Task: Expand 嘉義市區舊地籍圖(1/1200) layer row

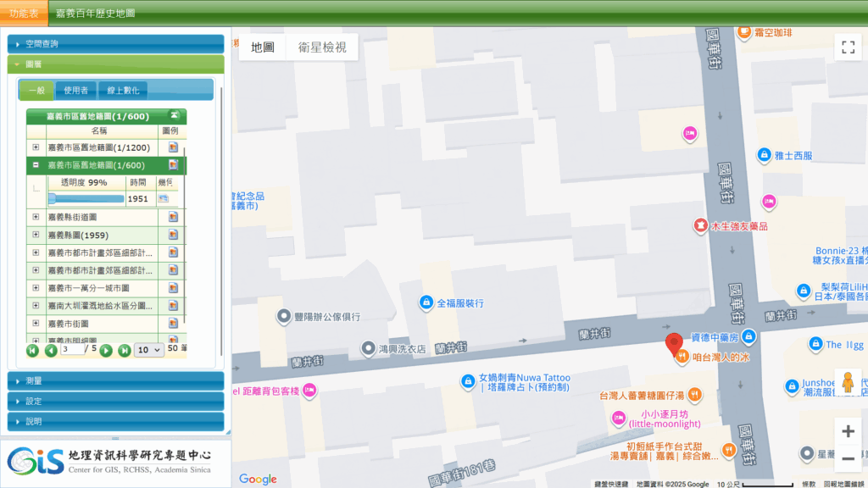Action: (36, 147)
